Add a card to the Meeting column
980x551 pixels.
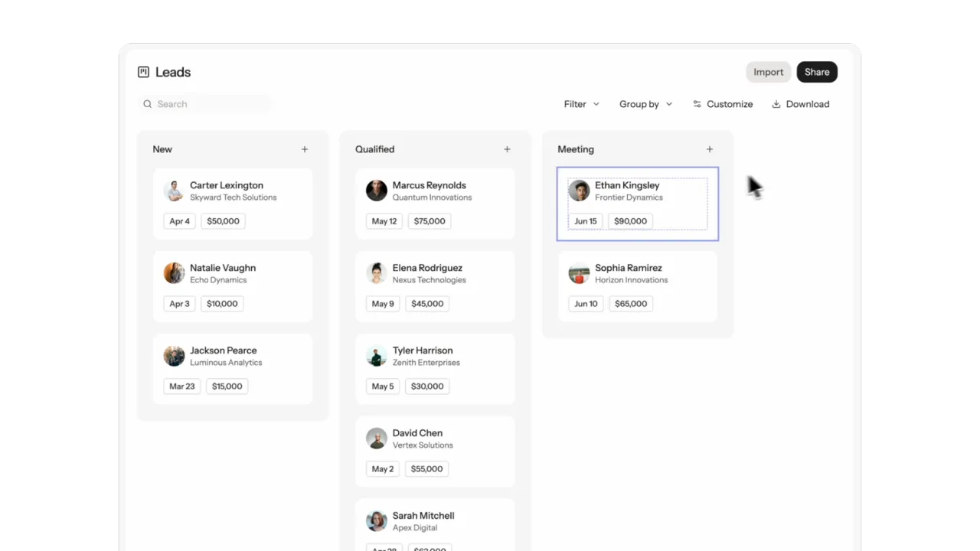pyautogui.click(x=710, y=149)
